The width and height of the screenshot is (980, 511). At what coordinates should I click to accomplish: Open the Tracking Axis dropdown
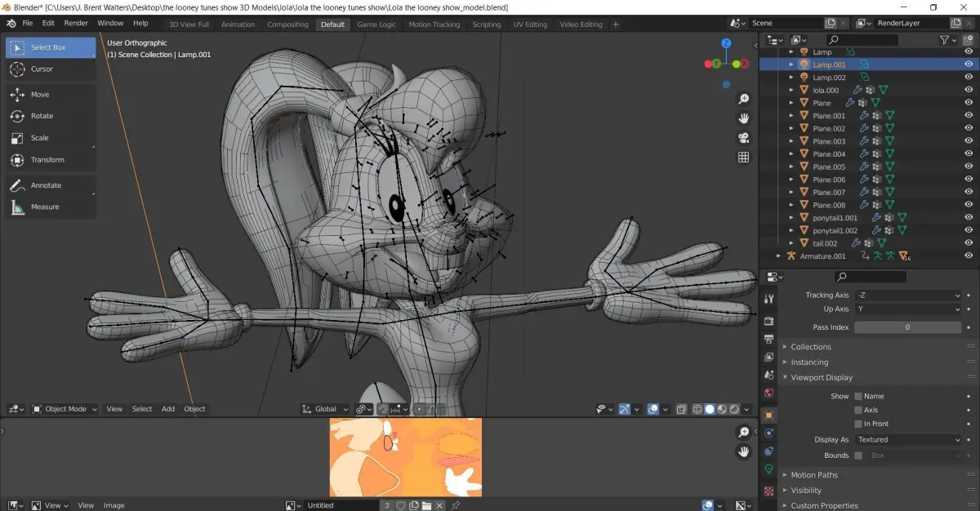click(x=908, y=295)
